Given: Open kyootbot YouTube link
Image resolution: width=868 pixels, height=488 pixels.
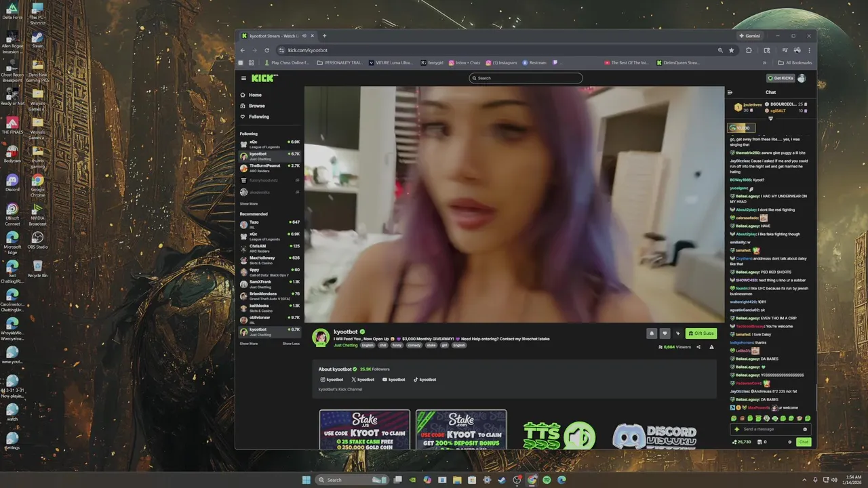Looking at the screenshot, I should 393,380.
